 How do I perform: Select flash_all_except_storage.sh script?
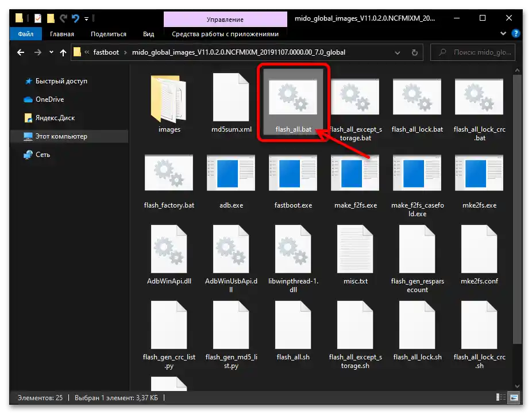click(355, 335)
